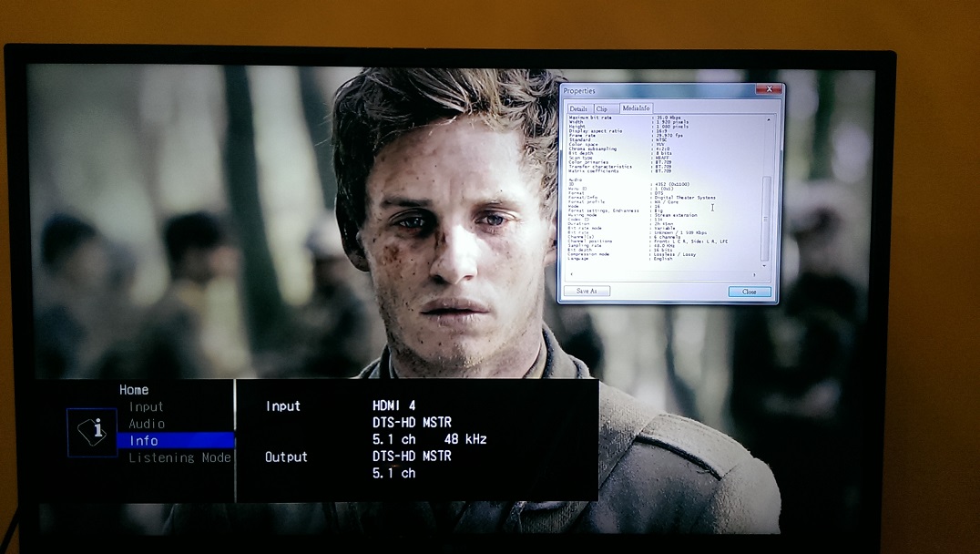Click the 'Digital Theater Systems' value

pyautogui.click(x=685, y=198)
